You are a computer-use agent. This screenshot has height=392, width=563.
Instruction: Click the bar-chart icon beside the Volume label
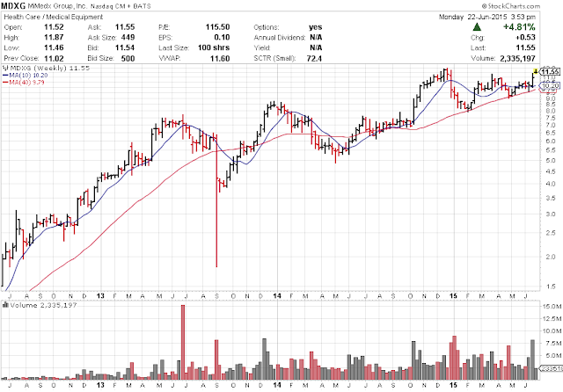pos(5,305)
